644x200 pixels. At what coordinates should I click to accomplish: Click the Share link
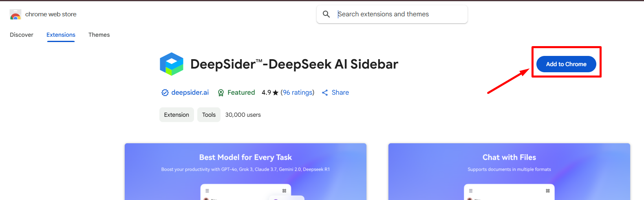point(340,93)
